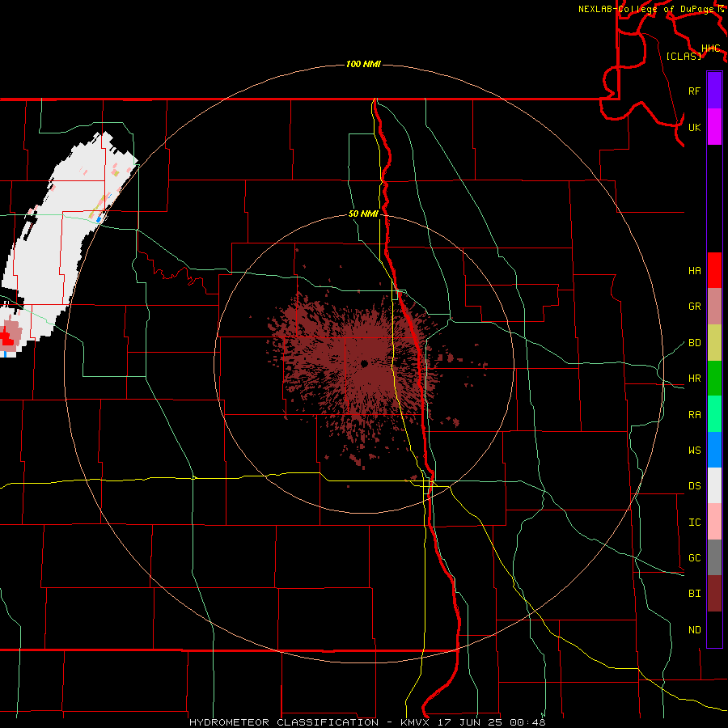728x728 pixels.
Task: Select the GR pink-brown legend swatch
Action: (x=714, y=307)
